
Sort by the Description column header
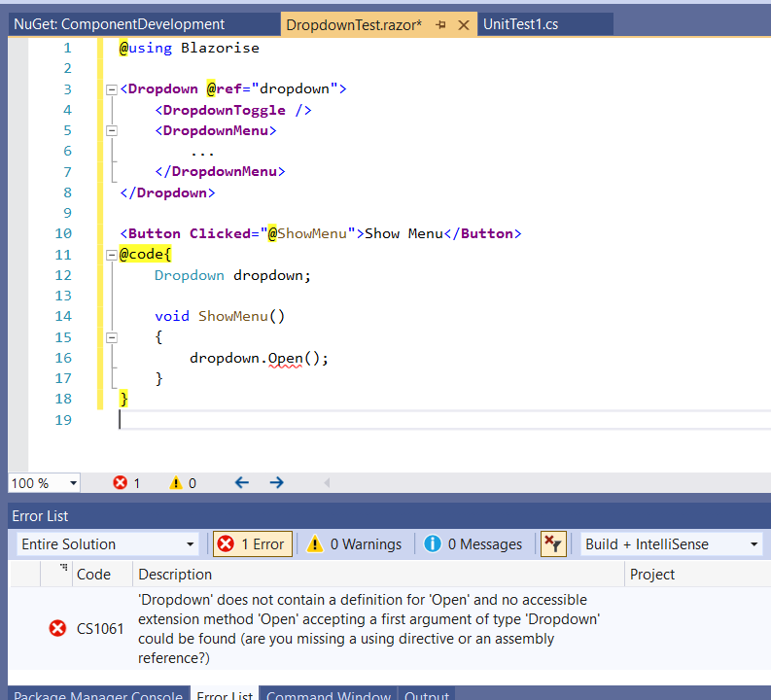point(378,575)
